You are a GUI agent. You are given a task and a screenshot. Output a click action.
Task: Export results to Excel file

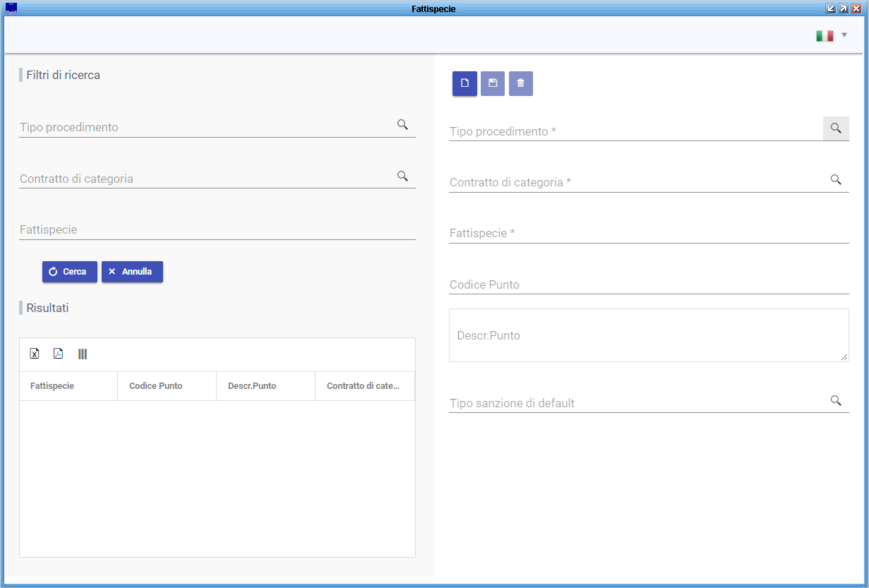[x=35, y=354]
